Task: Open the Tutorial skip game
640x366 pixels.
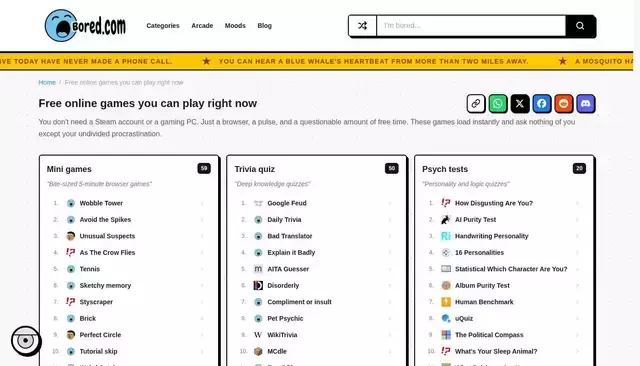Action: tap(98, 351)
